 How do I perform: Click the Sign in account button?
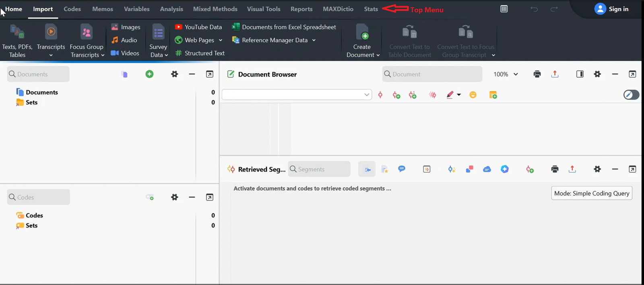[x=611, y=9]
